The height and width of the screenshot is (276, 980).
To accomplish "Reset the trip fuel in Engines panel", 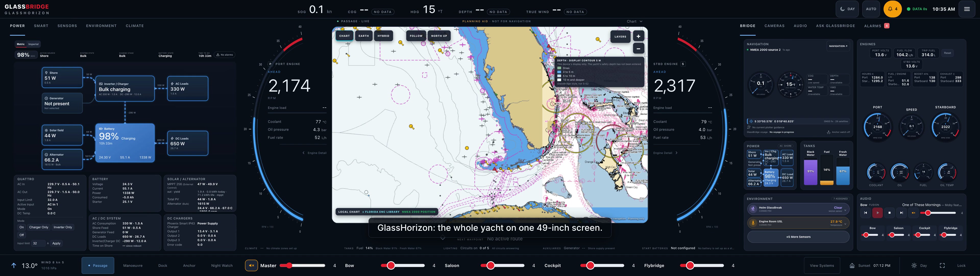I will pos(947,53).
